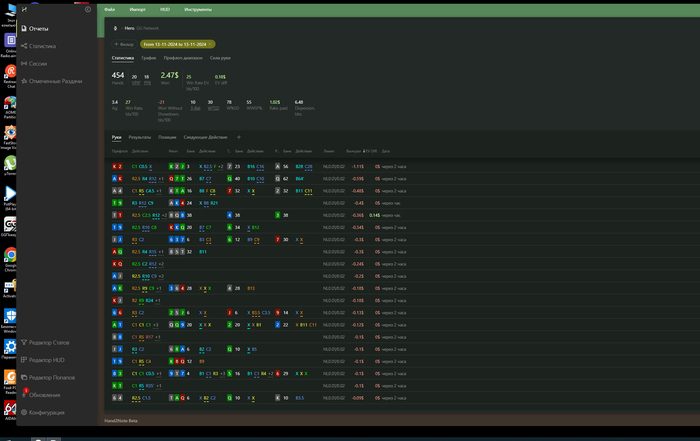The width and height of the screenshot is (700, 441).
Task: Open the Файл menu
Action: point(109,9)
